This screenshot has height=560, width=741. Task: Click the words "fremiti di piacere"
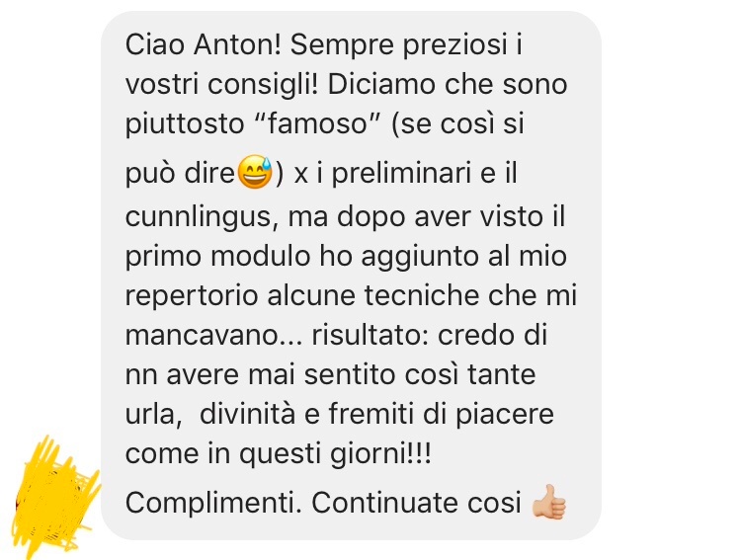click(x=441, y=414)
